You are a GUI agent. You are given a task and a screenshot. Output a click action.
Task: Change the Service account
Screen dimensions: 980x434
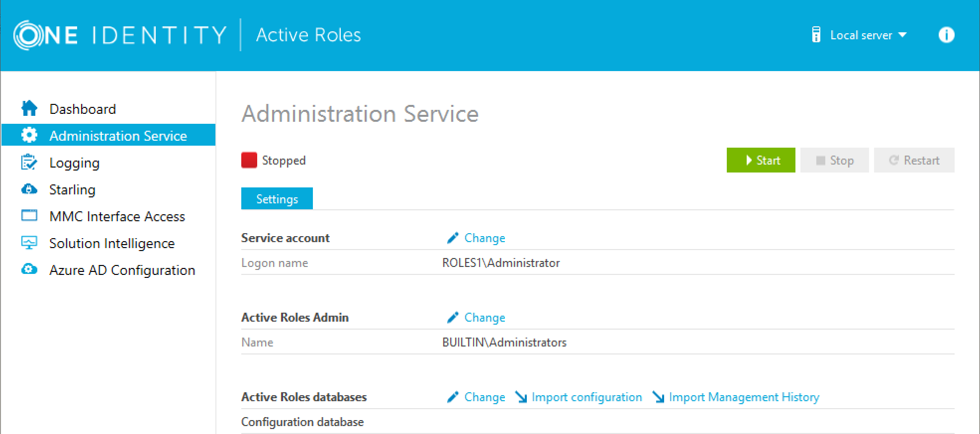[x=485, y=238]
